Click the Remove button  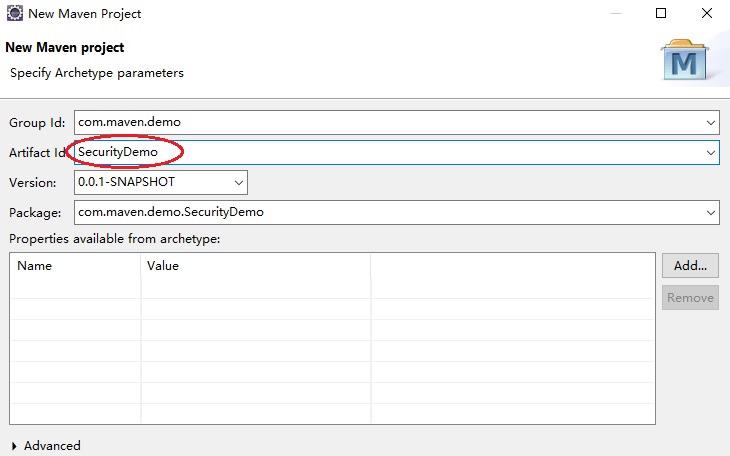point(690,298)
